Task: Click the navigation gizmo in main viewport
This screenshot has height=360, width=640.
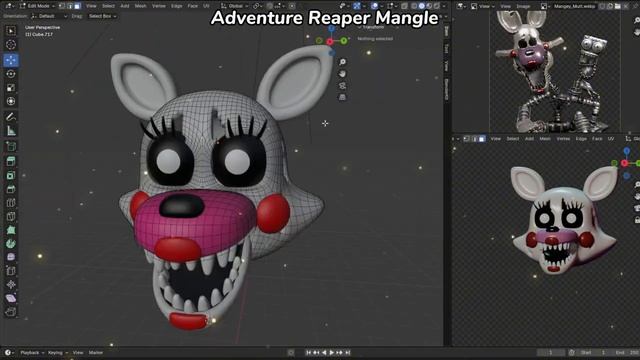Action: tap(331, 41)
